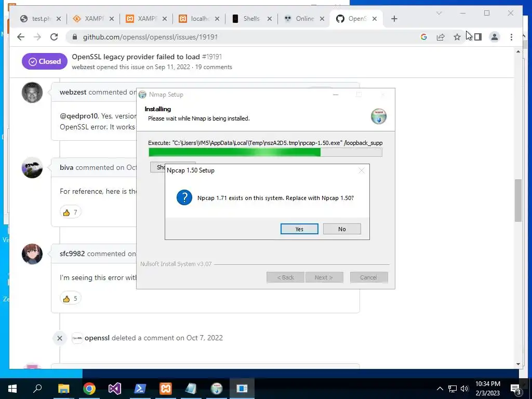
Task: Minimize the Nmap Setup window
Action: click(x=336, y=95)
